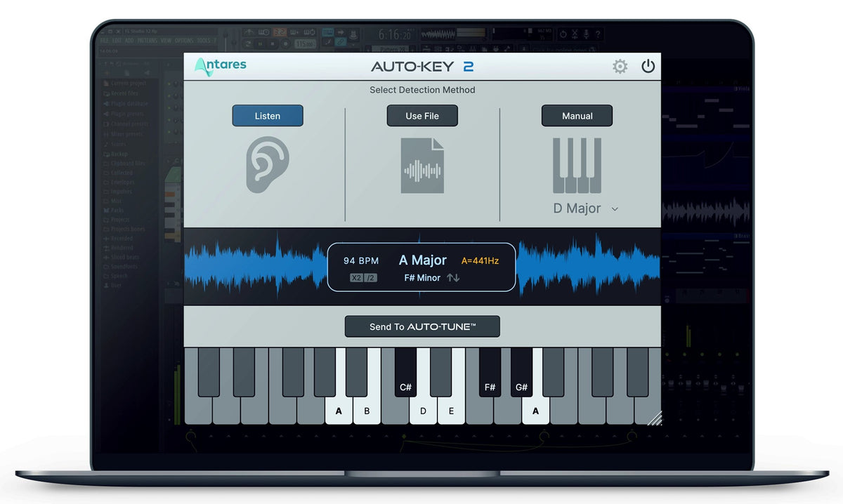Open the FL Studio OPTIONS menu
The width and height of the screenshot is (843, 504).
pyautogui.click(x=184, y=40)
